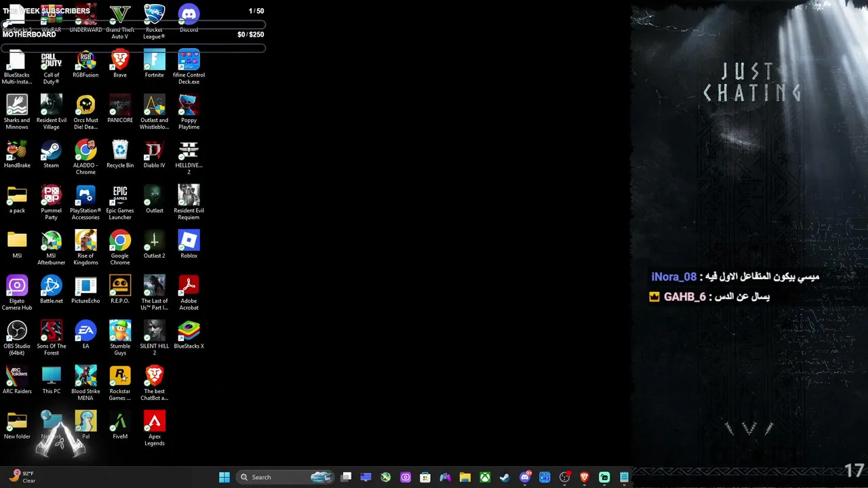
Task: Click the R.E.P.O. desktop icon
Action: 120,290
